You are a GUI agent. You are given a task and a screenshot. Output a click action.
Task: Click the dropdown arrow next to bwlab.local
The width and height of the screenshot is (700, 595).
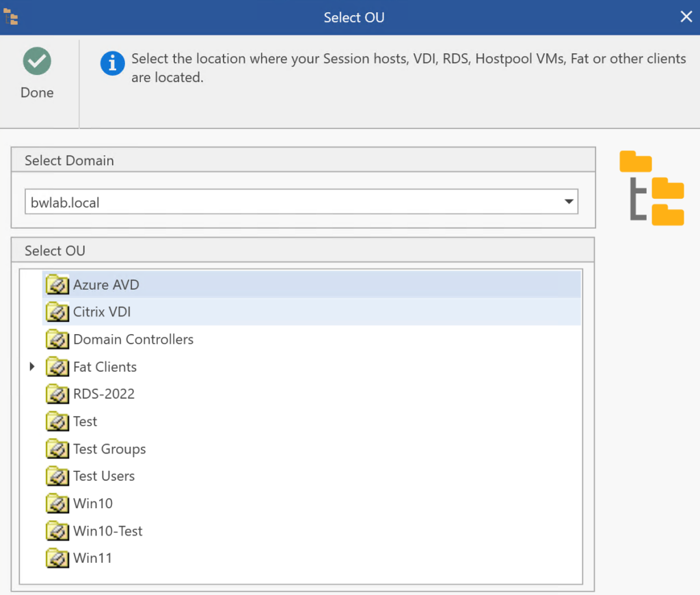pyautogui.click(x=568, y=201)
